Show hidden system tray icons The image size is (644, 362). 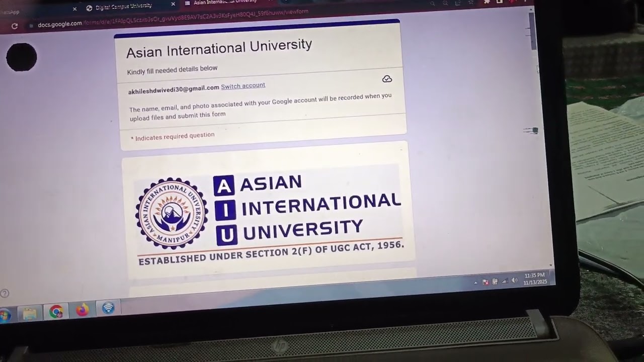click(476, 283)
